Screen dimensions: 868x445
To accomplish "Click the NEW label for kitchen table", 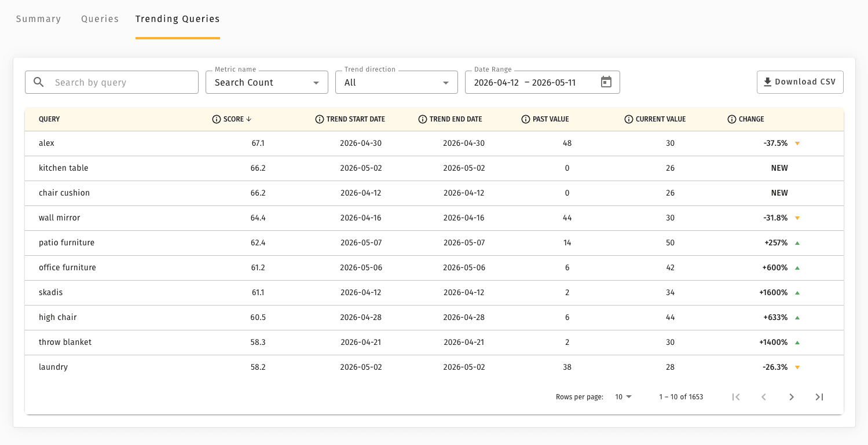I will tap(779, 168).
